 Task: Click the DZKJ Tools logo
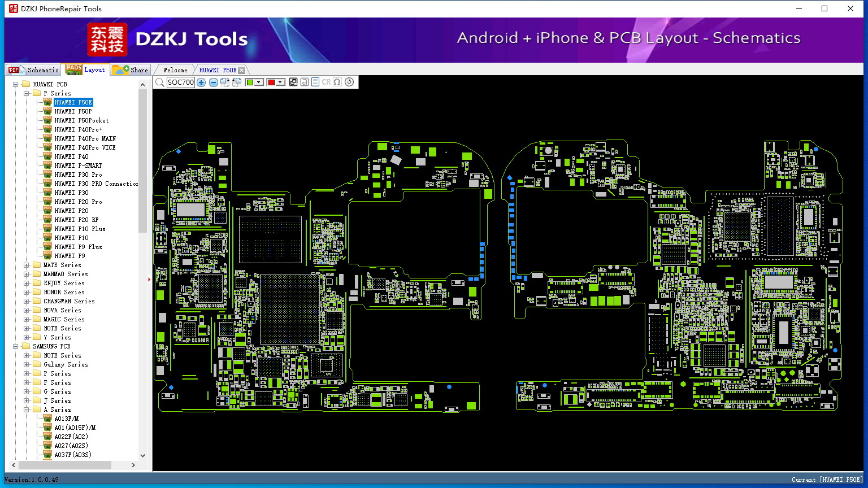[x=168, y=39]
